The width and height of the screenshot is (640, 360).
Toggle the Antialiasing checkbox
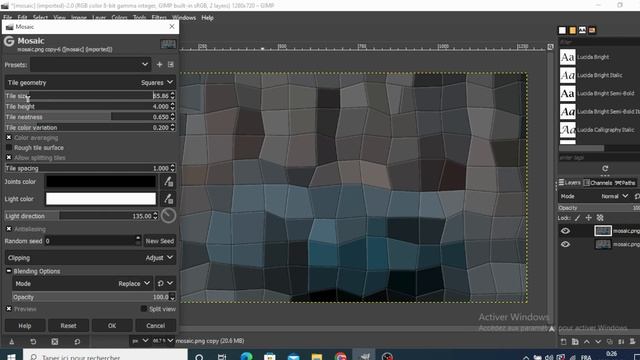coord(9,229)
